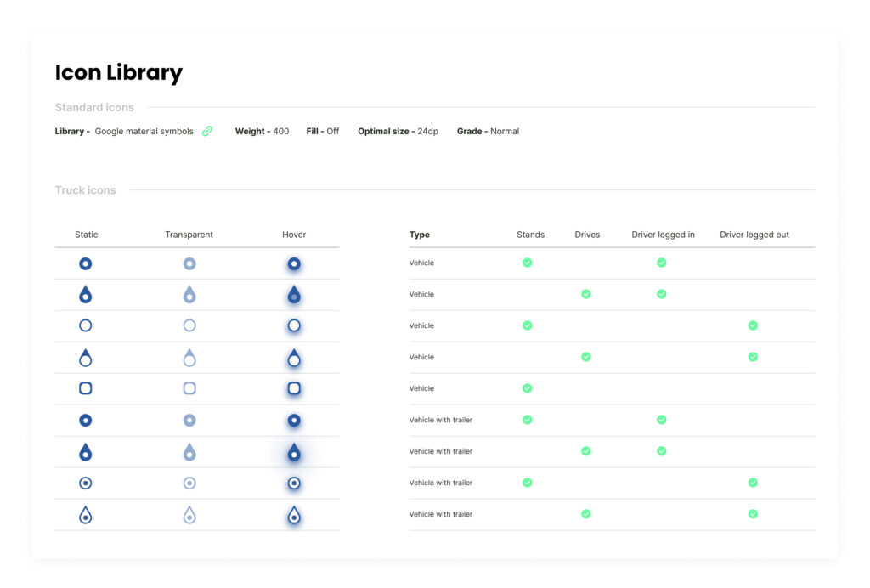
Task: Pick Static hollow circle for standing Vehicle, logged out
Action: pyautogui.click(x=86, y=325)
